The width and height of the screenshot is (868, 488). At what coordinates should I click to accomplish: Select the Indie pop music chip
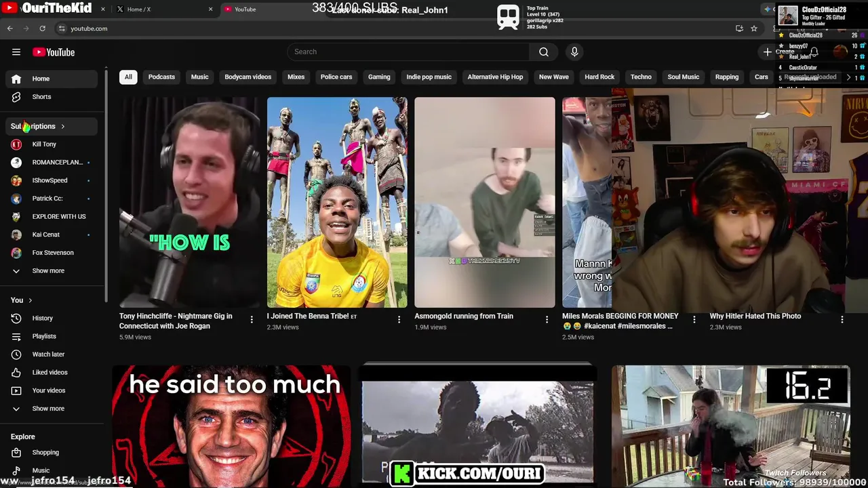tap(429, 77)
